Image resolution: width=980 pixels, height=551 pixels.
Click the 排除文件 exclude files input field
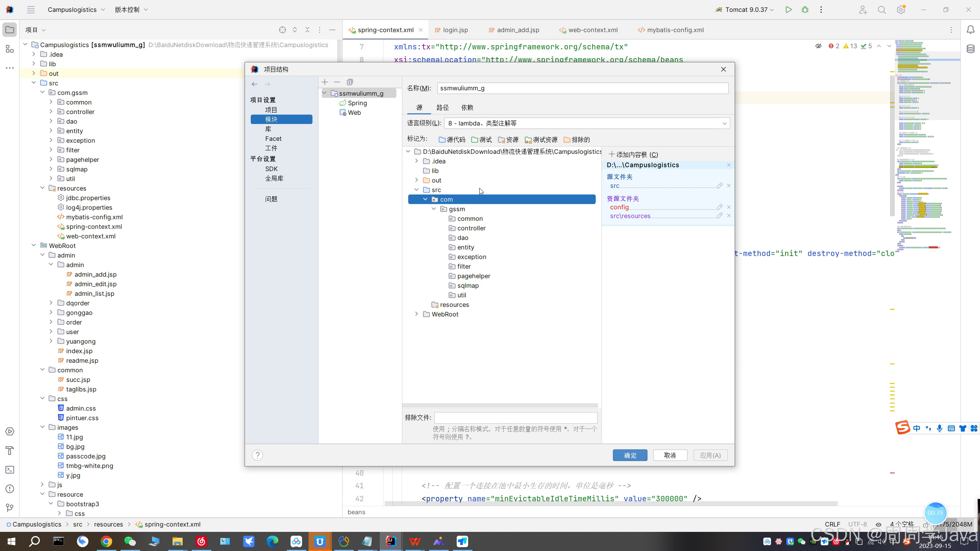pyautogui.click(x=516, y=417)
